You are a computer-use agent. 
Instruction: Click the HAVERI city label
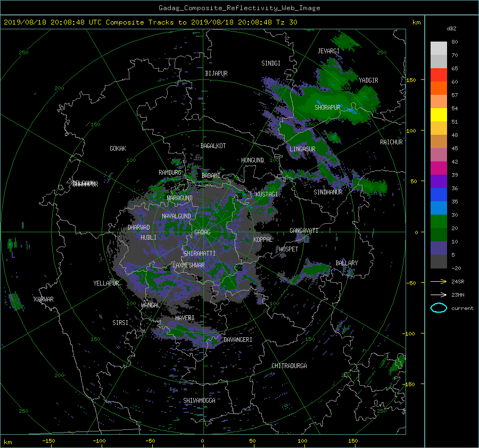(185, 318)
